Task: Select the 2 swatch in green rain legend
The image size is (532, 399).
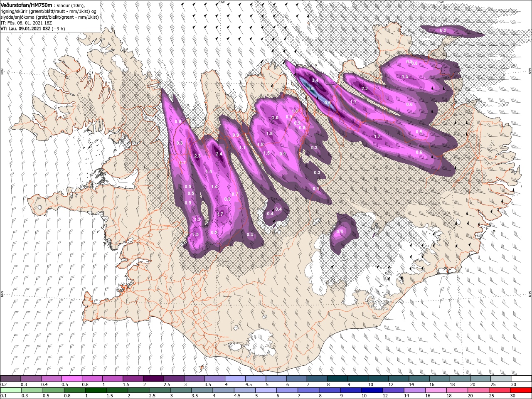Action: [138, 390]
